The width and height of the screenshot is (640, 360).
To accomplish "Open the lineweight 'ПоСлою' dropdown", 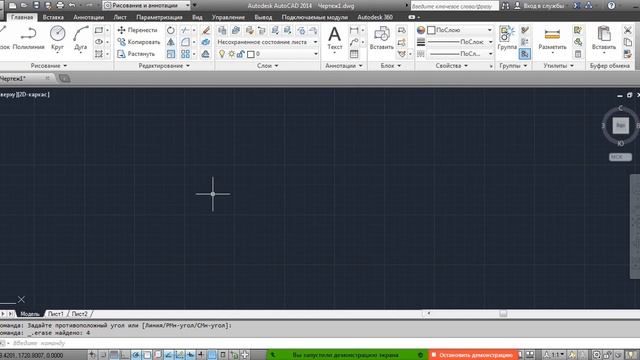I will (x=460, y=42).
